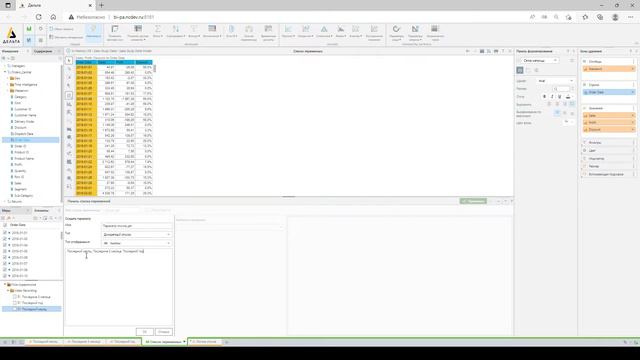This screenshot has height=360, width=640.
Task: Open a new browser tab with plus
Action: click(x=101, y=5)
